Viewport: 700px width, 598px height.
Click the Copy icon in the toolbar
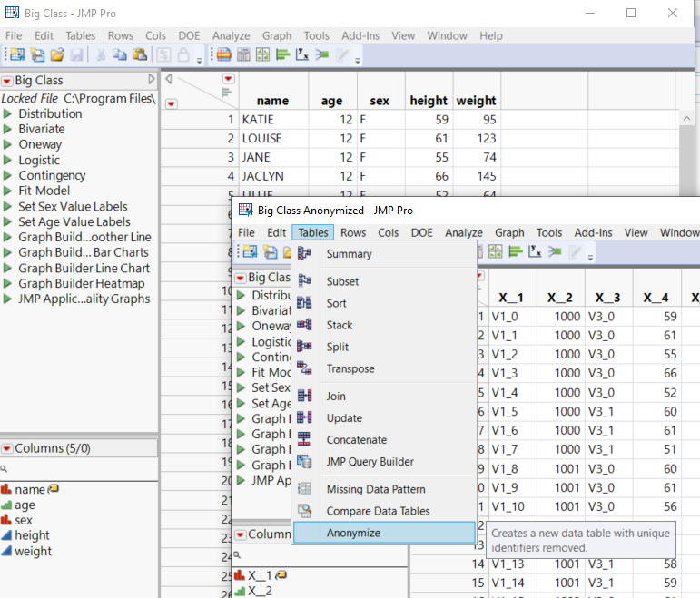(x=120, y=55)
